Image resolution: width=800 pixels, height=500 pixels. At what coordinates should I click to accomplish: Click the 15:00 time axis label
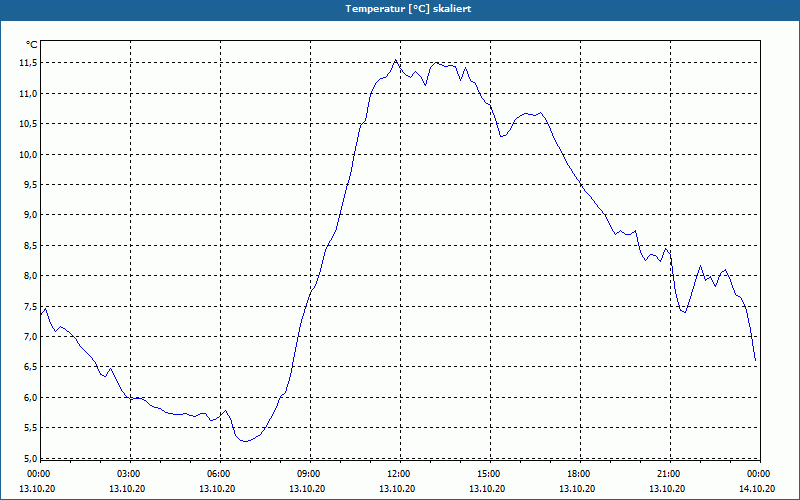(x=488, y=474)
